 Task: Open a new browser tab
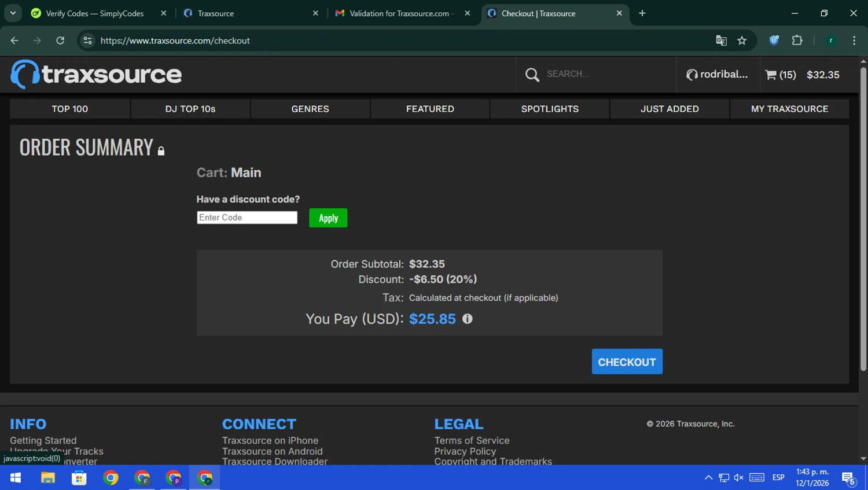(642, 13)
